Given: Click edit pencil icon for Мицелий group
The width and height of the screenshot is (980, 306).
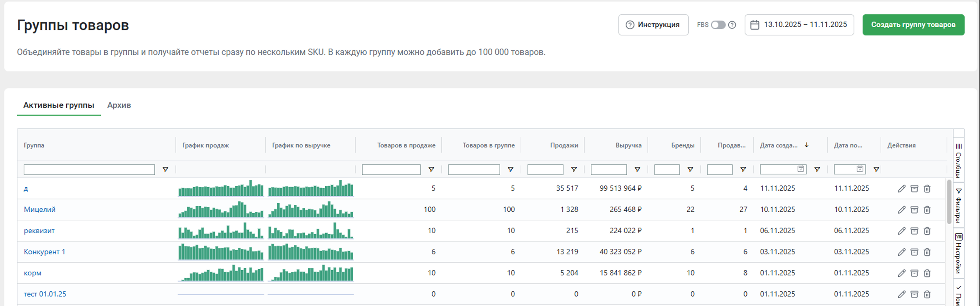Looking at the screenshot, I should [x=901, y=210].
